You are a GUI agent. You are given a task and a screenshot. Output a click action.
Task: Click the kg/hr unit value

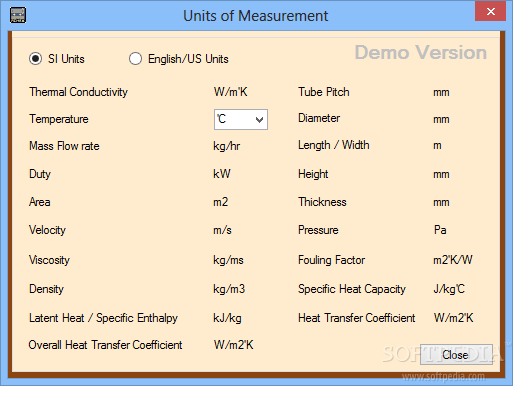(227, 146)
